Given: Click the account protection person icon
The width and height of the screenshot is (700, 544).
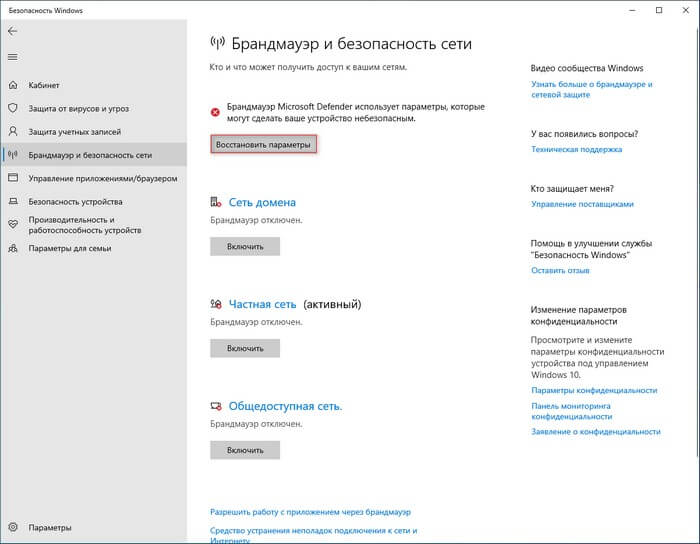Looking at the screenshot, I should pyautogui.click(x=12, y=131).
